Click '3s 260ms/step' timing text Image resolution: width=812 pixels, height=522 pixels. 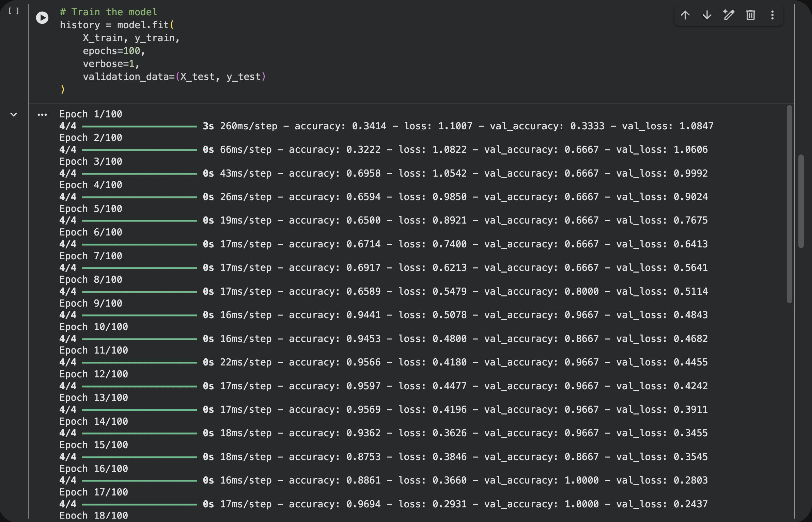coord(240,126)
